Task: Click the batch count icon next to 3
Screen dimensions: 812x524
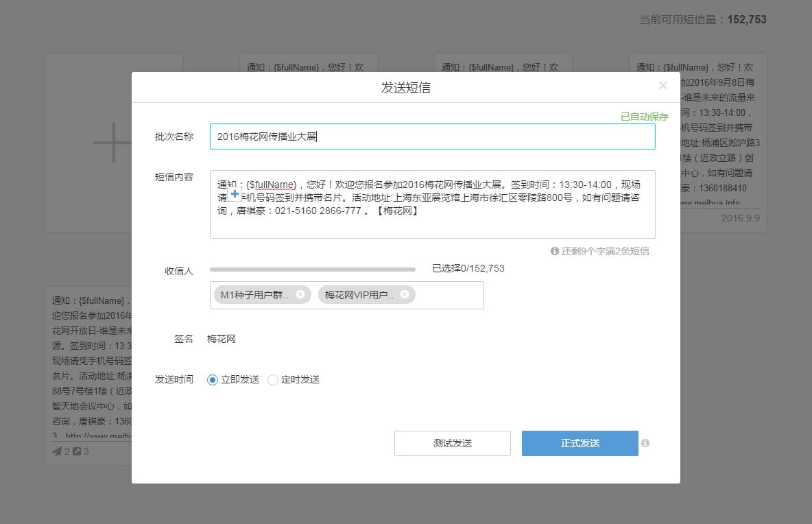Action: tap(77, 451)
